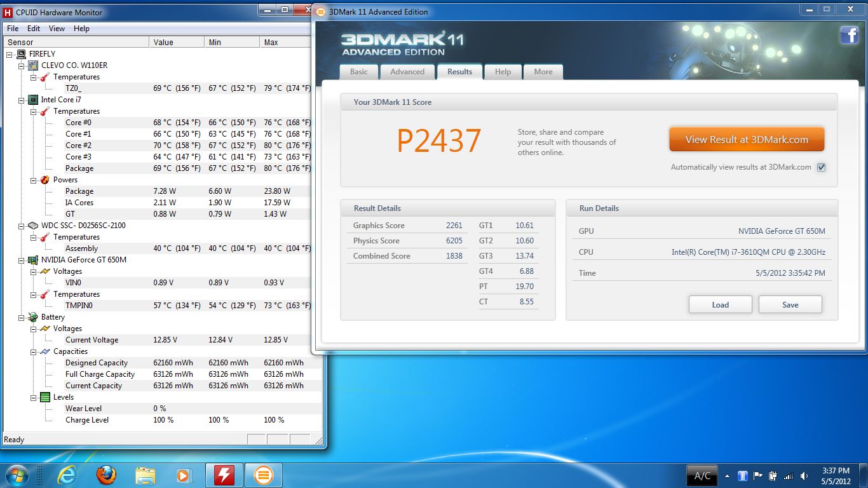Open the File menu in Hardware Monitor
The height and width of the screenshot is (488, 868).
coord(13,29)
